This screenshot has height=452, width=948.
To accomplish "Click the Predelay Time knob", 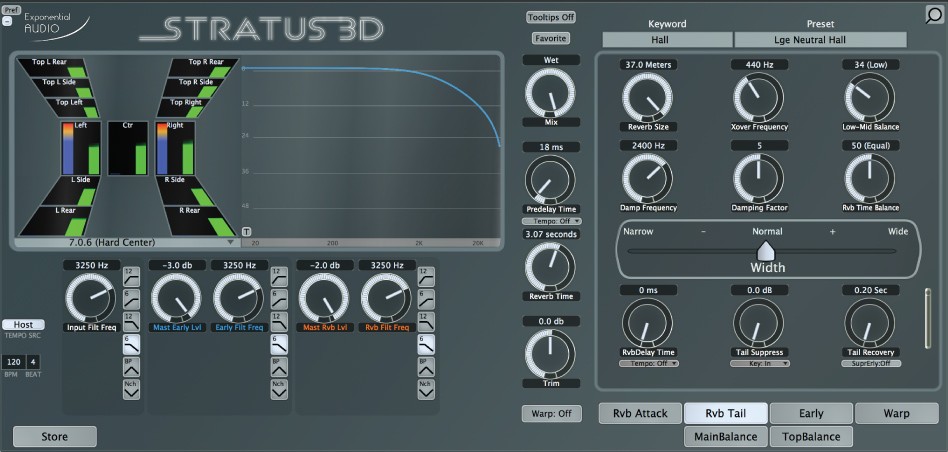I will click(x=550, y=179).
